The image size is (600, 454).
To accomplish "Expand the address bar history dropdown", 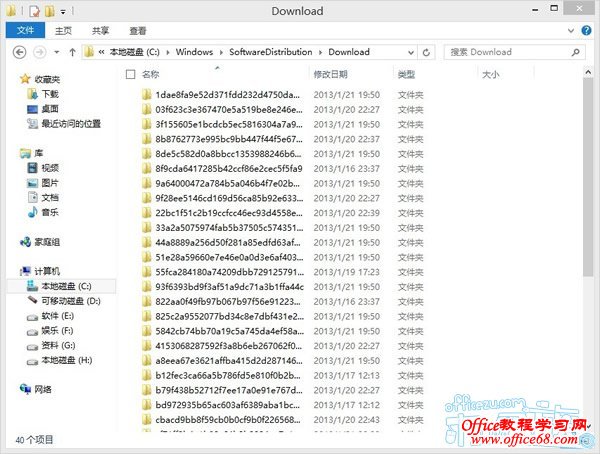I will pyautogui.click(x=411, y=52).
